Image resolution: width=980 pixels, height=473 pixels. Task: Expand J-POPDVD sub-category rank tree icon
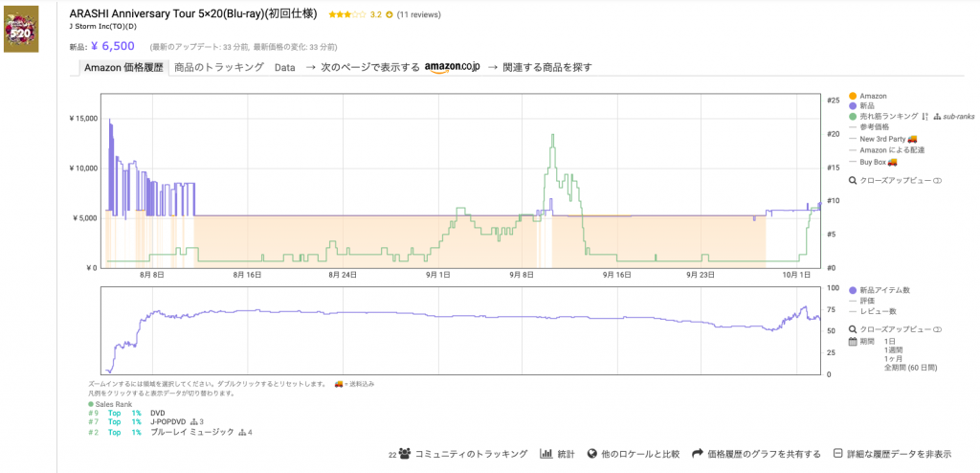tap(196, 421)
